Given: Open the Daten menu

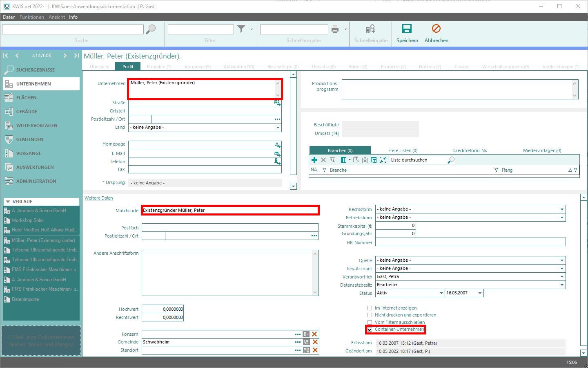Looking at the screenshot, I should (x=9, y=17).
